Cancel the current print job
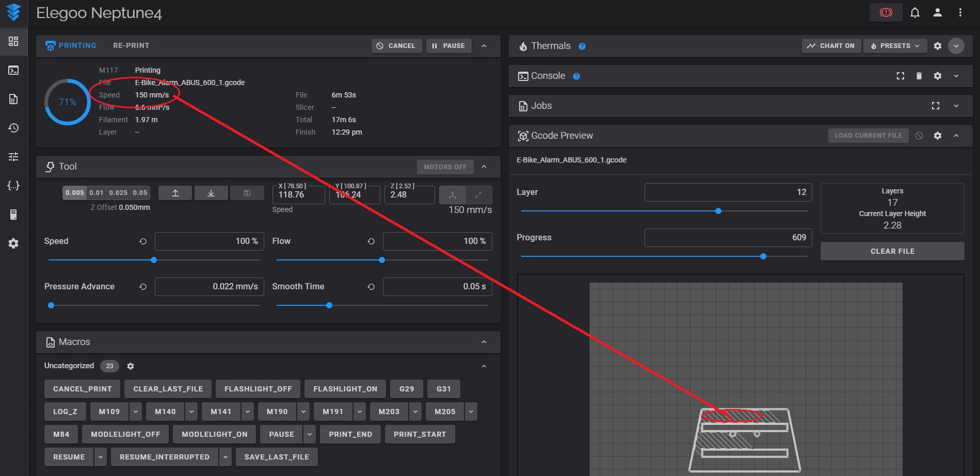 396,46
